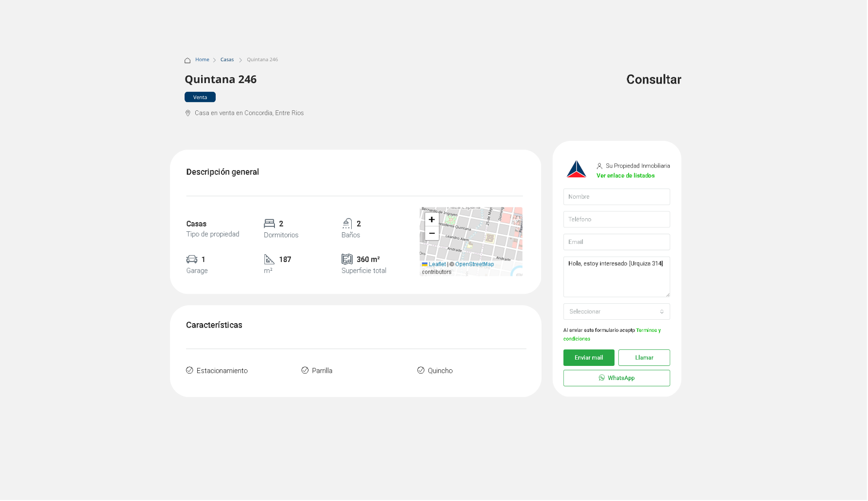
Task: Click the agency triangle logo
Action: coord(576,170)
